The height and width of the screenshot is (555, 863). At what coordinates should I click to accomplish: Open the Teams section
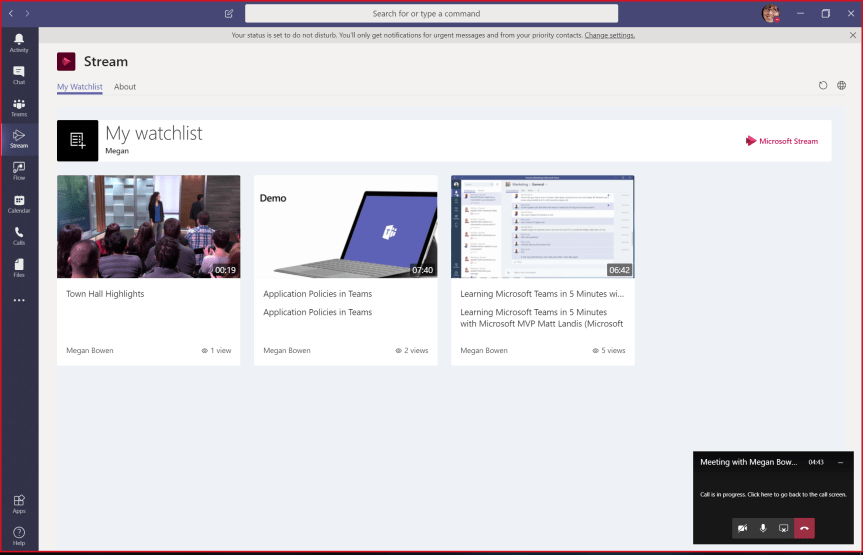click(x=19, y=107)
